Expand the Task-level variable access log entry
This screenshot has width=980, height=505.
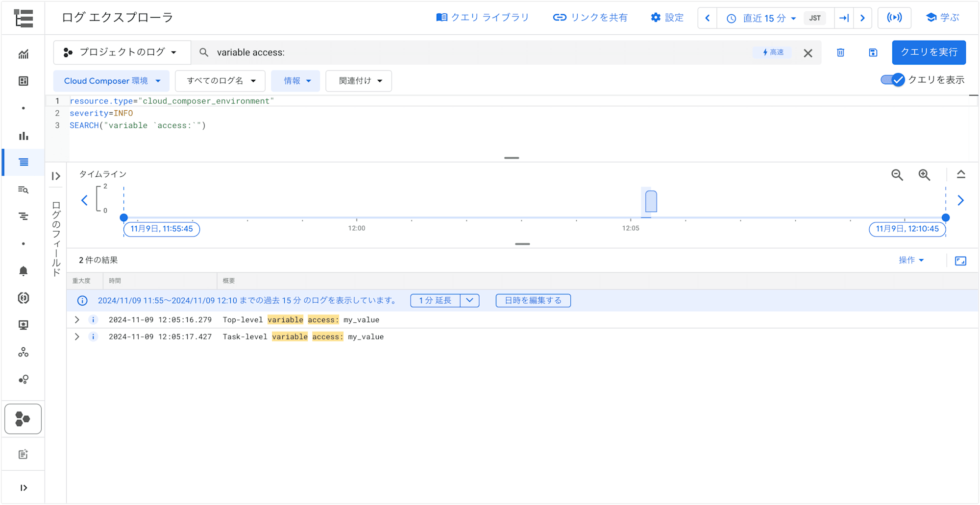[x=77, y=337]
